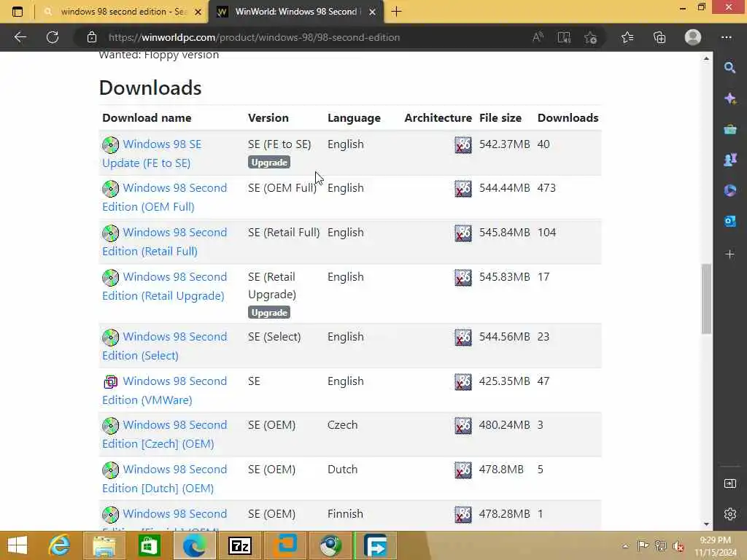Click Upgrade badge in Retail Upgrade row

269,312
